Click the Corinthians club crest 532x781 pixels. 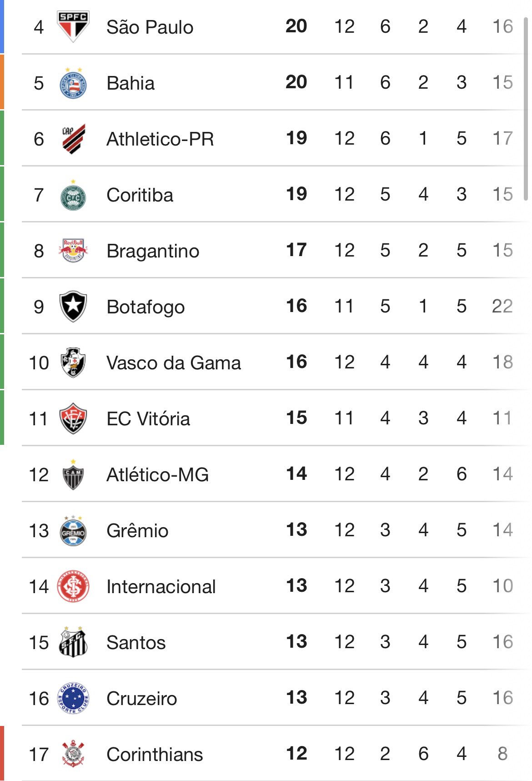[x=73, y=754]
